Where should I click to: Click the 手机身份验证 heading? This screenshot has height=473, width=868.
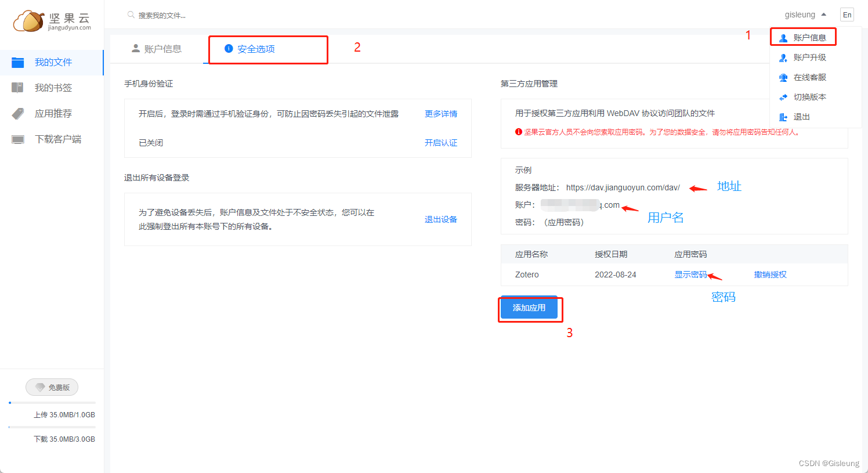(x=149, y=84)
